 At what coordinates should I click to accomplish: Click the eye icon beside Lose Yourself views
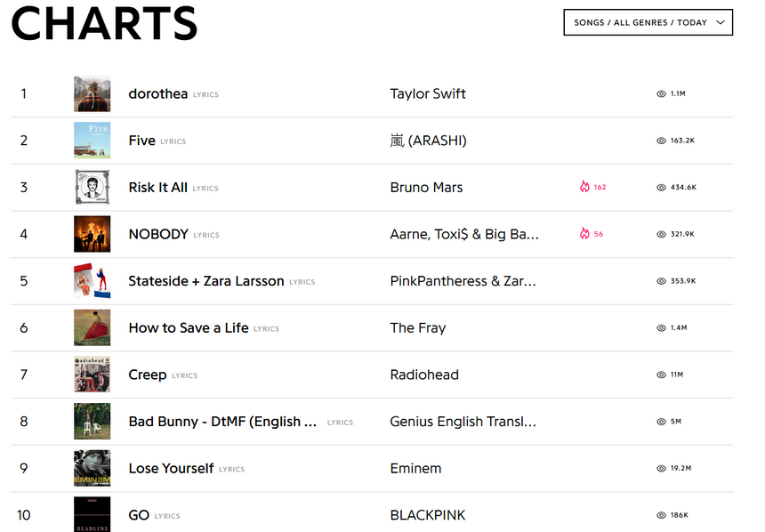coord(661,468)
